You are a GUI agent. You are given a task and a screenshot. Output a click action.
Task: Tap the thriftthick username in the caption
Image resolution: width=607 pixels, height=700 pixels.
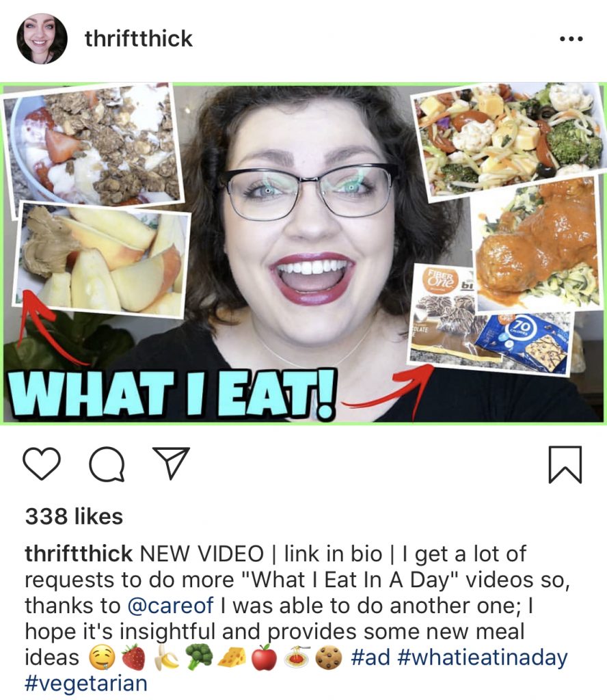pyautogui.click(x=79, y=554)
